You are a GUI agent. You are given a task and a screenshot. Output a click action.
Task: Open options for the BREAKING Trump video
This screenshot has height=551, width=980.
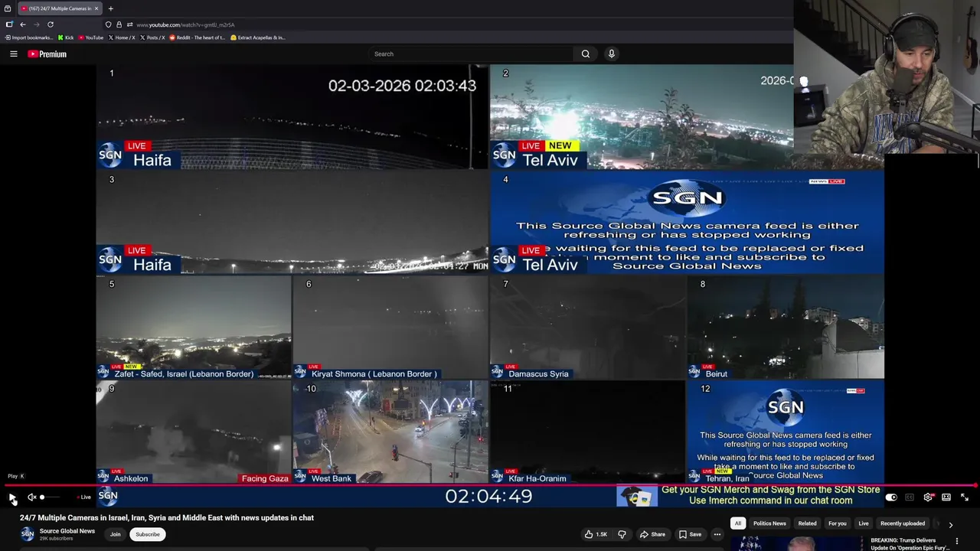click(957, 541)
